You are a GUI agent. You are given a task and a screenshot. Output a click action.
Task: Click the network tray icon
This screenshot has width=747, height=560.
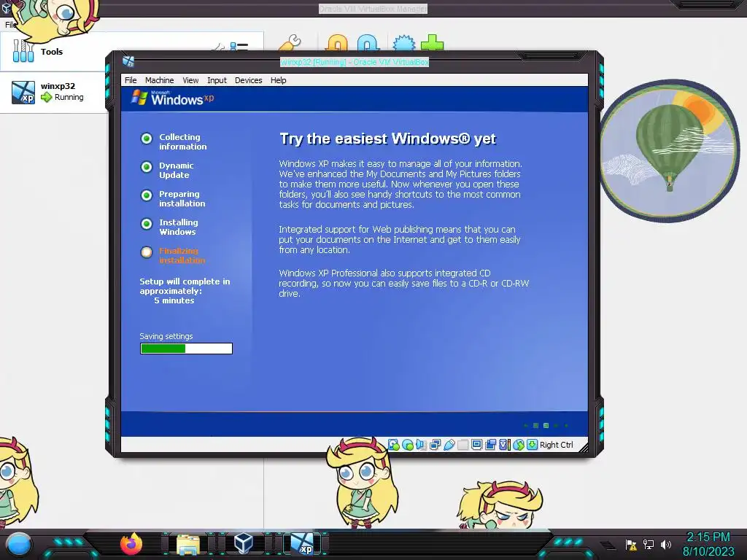coord(649,545)
